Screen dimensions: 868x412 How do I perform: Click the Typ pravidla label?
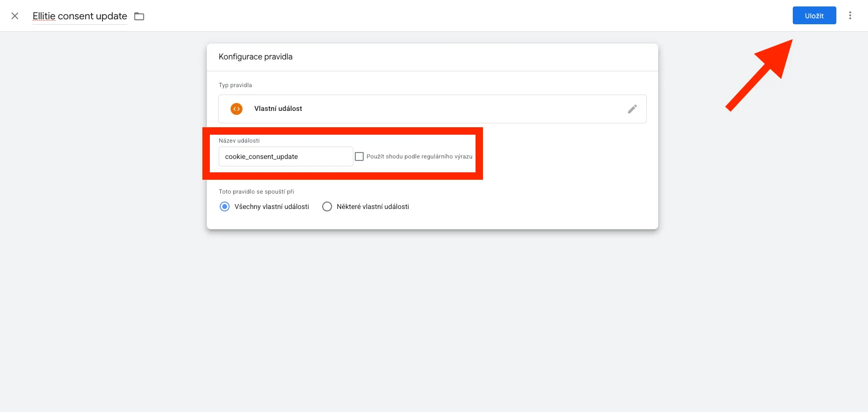[235, 85]
